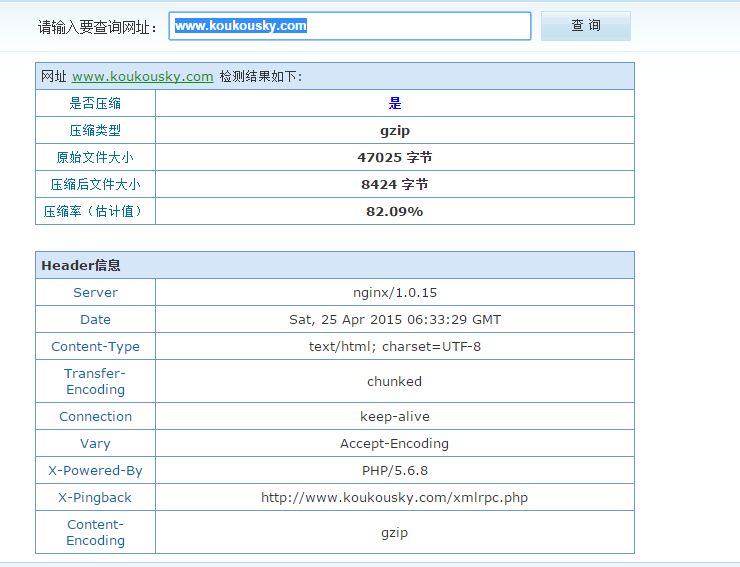This screenshot has width=740, height=567.
Task: Click the 请输入要查询网址 prompt label
Action: (97, 27)
